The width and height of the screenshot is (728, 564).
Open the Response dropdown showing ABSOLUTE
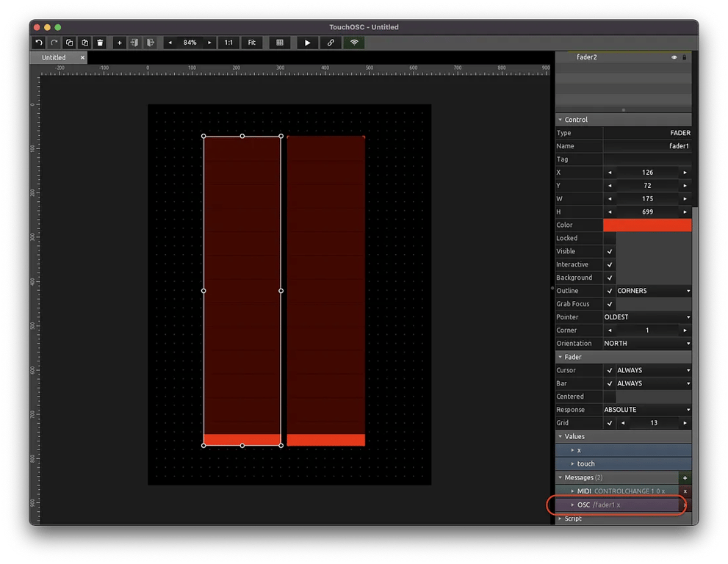(646, 410)
